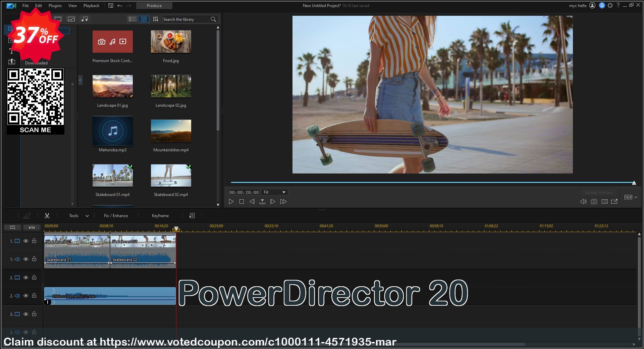Viewport: 644px width, 349px height.
Task: Select Mahoroba_remix(0).wav clip on timeline
Action: point(110,296)
